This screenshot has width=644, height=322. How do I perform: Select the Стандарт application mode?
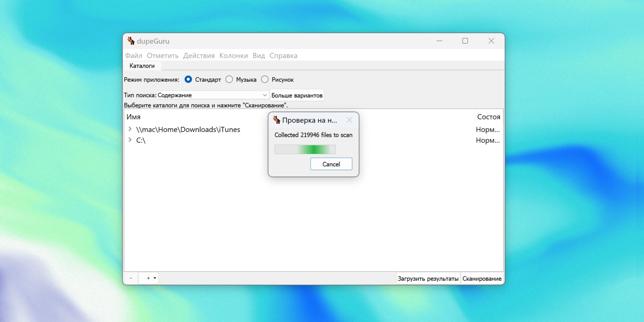point(188,79)
